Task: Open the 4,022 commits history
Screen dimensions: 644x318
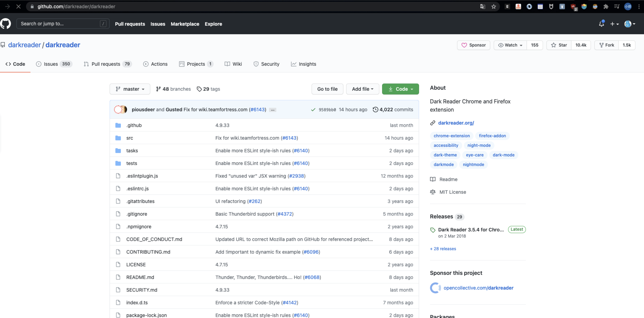Action: tap(393, 110)
